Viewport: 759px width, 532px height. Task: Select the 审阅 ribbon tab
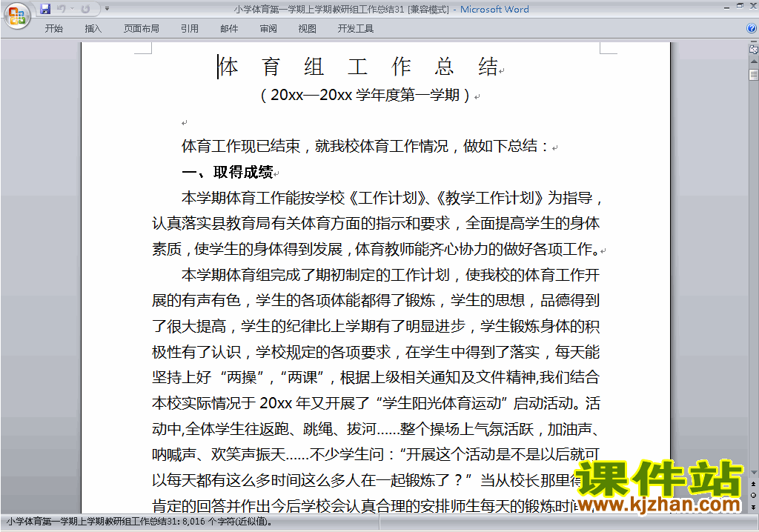point(268,29)
